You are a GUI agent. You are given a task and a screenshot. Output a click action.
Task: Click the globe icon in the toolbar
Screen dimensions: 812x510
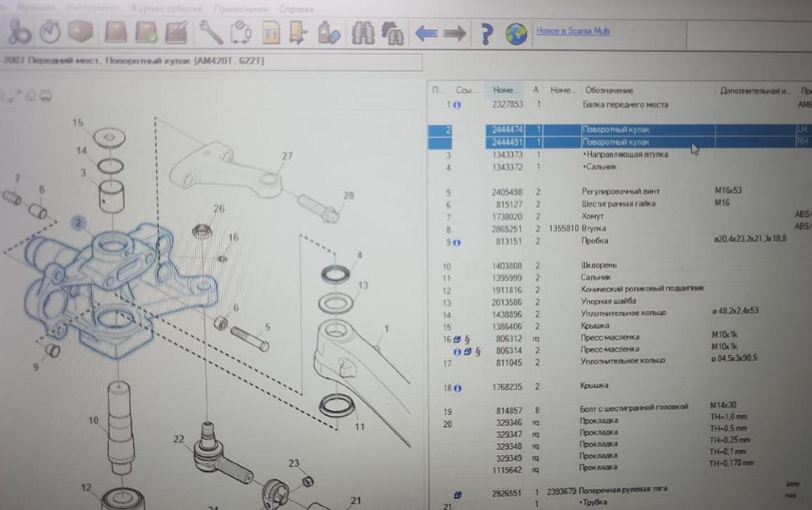point(516,33)
